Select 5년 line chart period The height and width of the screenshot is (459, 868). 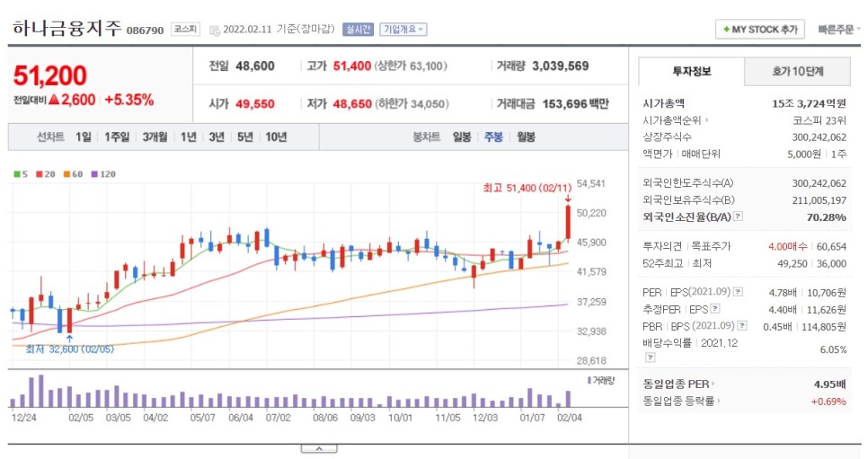(244, 137)
